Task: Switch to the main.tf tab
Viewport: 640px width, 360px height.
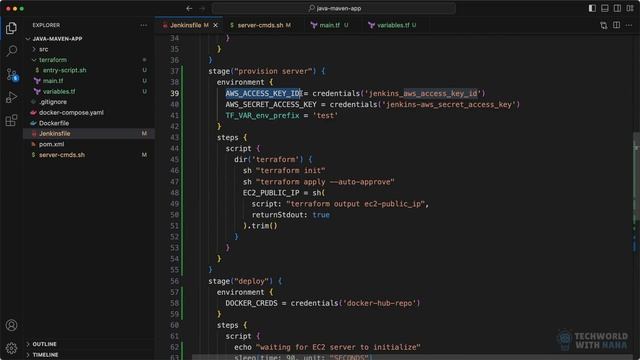Action: (x=329, y=25)
